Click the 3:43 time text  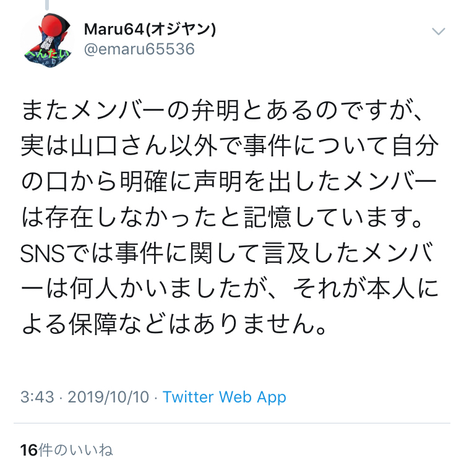(x=37, y=397)
